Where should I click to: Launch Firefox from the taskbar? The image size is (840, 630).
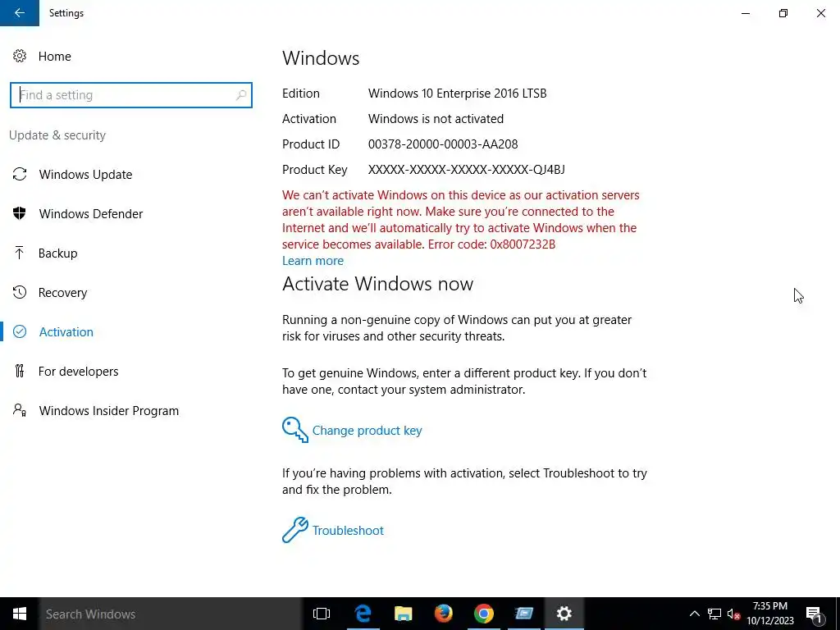[x=443, y=614]
